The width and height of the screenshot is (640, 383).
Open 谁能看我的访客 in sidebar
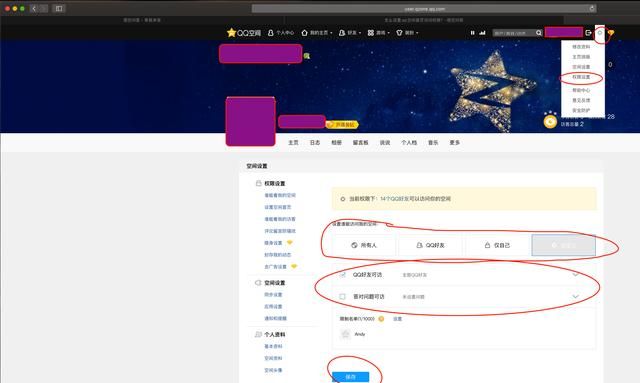280,219
